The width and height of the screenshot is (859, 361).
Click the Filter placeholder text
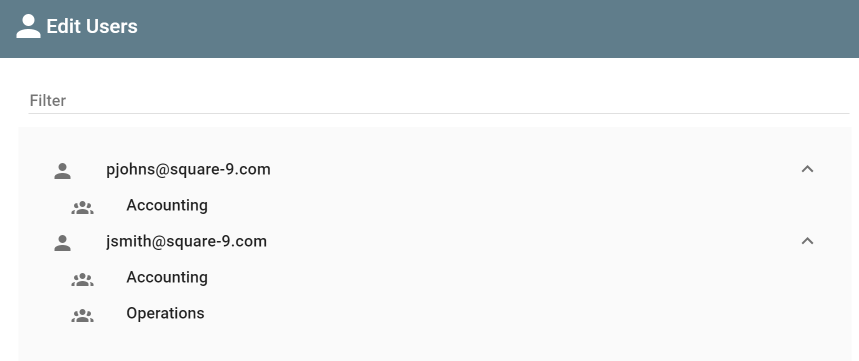(48, 101)
